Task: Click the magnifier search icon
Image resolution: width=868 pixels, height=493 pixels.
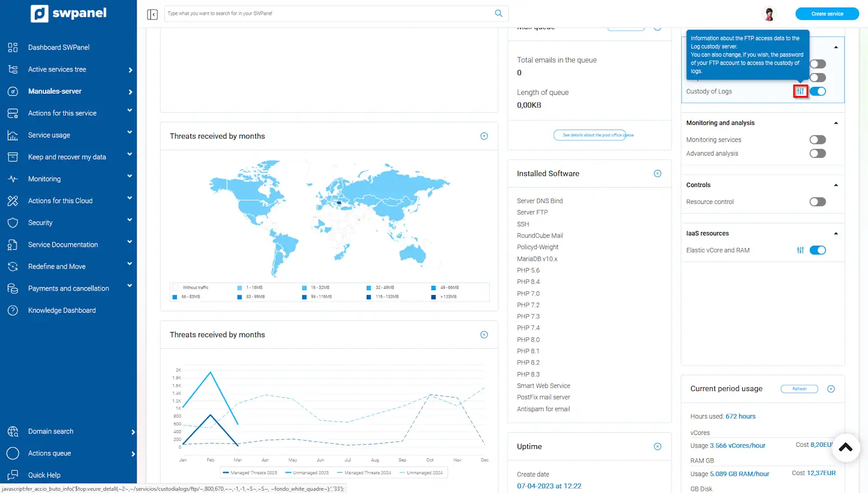Action: pos(499,14)
